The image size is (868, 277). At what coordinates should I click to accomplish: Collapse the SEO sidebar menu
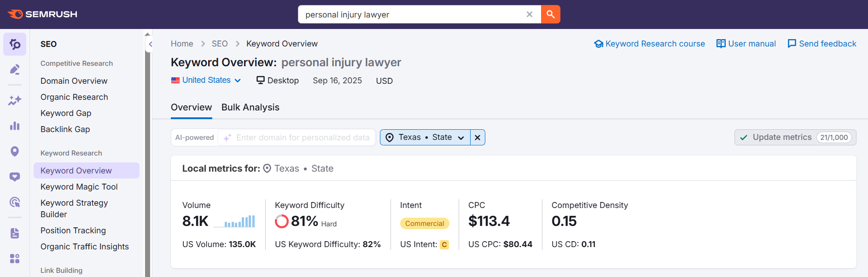[x=150, y=45]
